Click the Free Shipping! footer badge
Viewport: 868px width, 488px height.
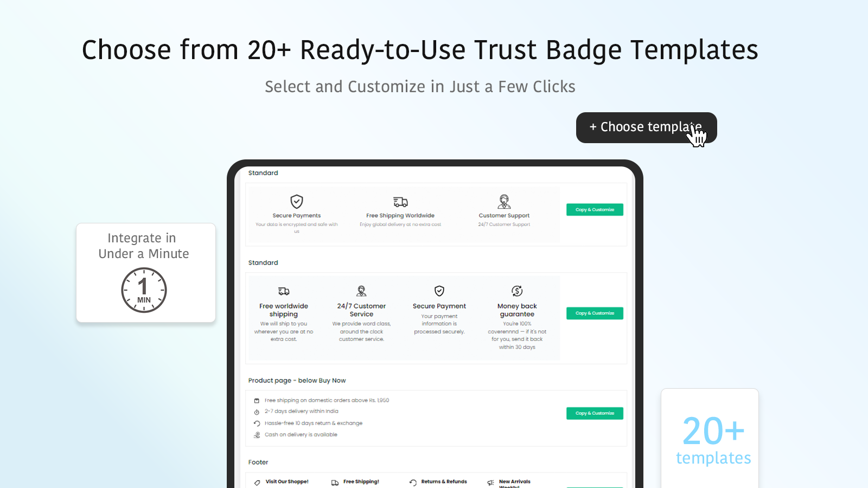(355, 481)
